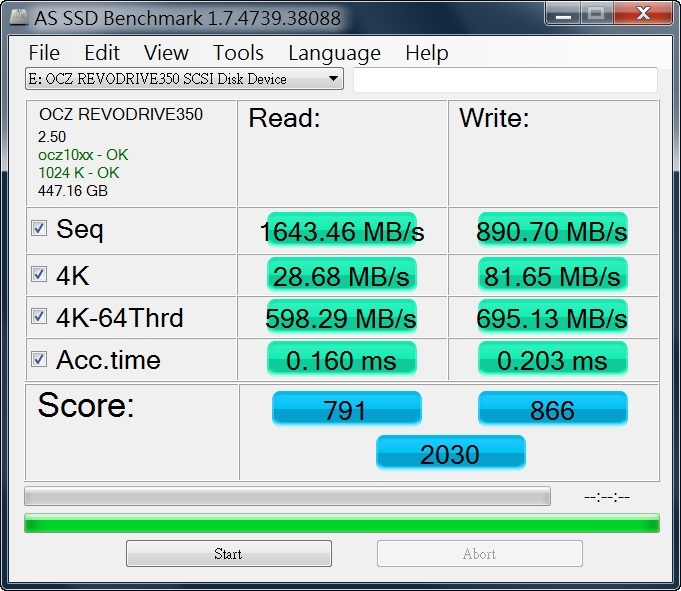The image size is (681, 591).
Task: Click the ocz10xx - OK driver status
Action: pos(83,155)
